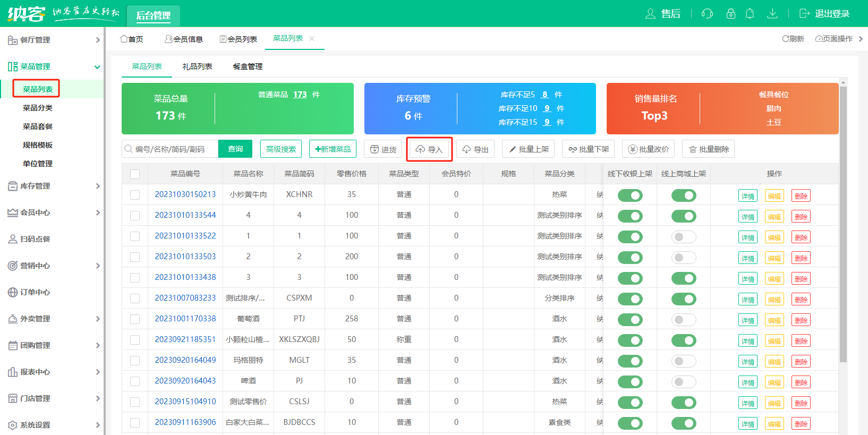This screenshot has width=868, height=435.
Task: Switch to the 礼品列表 tab
Action: point(197,66)
